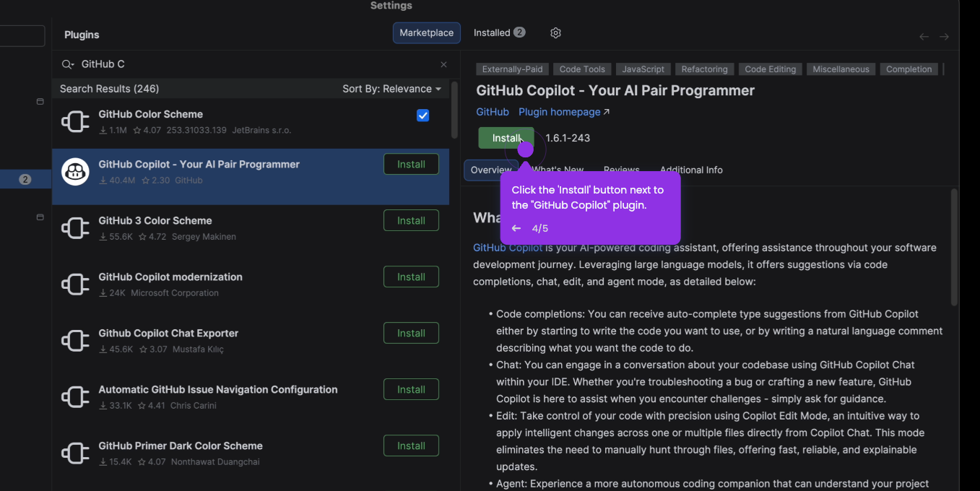Install GitHub 3 Color Scheme

(411, 220)
